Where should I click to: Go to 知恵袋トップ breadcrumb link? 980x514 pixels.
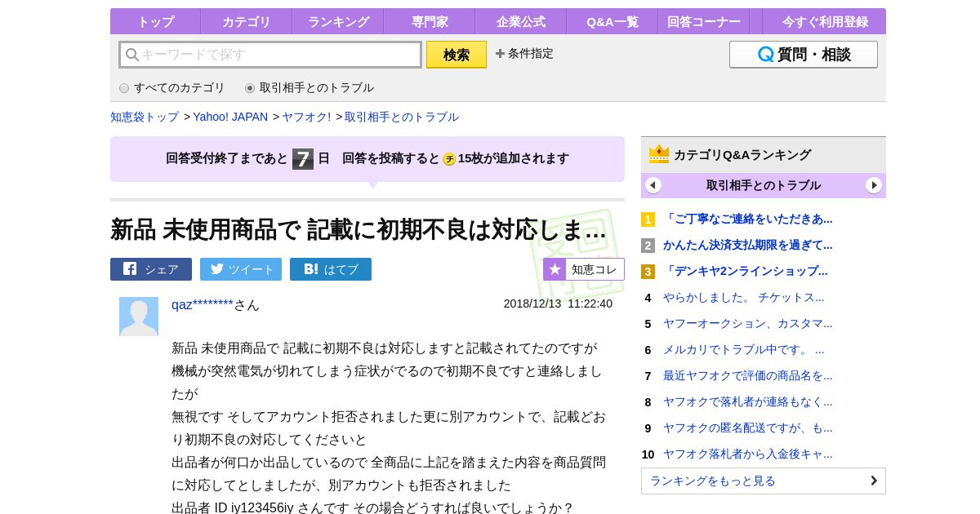pyautogui.click(x=145, y=117)
